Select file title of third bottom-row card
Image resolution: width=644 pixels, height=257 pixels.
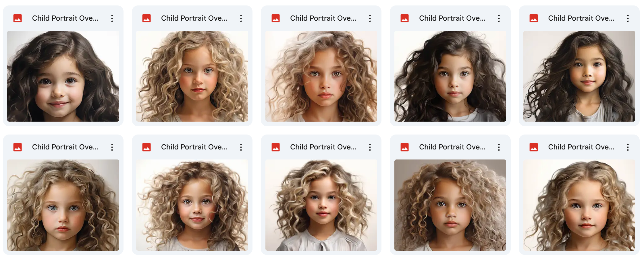pos(323,147)
